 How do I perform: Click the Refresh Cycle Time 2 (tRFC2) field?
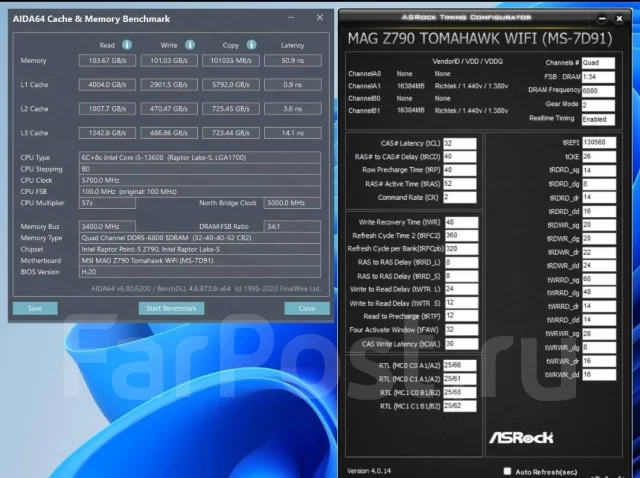click(x=461, y=236)
